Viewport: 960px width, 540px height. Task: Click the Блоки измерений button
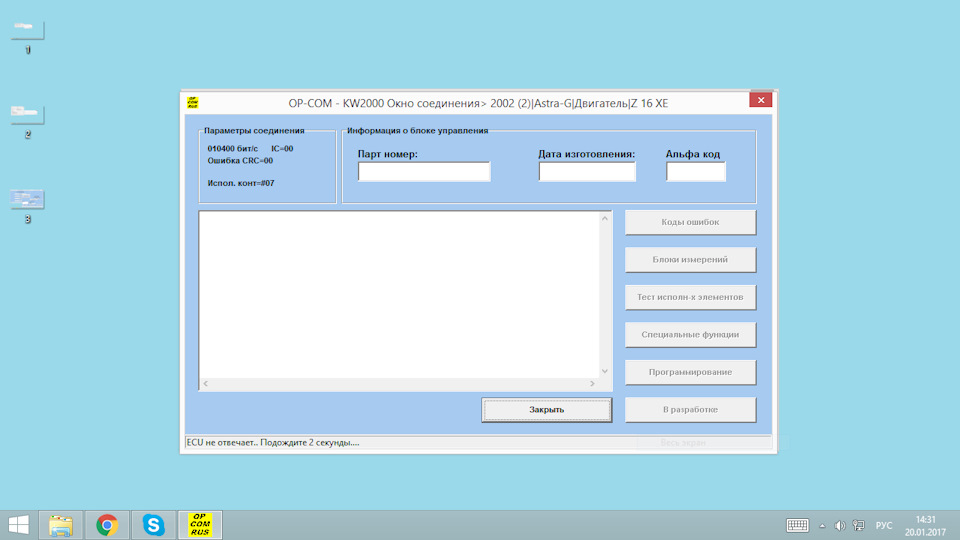(690, 260)
